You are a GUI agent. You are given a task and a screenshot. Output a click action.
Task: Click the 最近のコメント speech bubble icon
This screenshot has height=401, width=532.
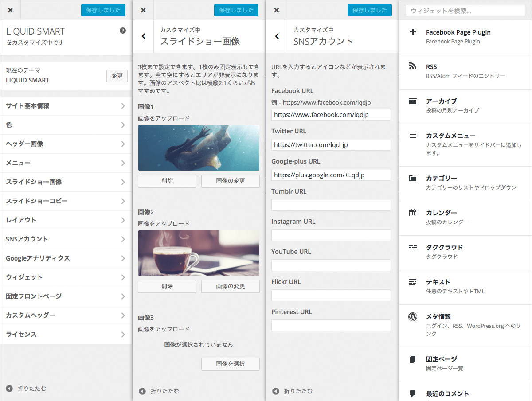pyautogui.click(x=413, y=393)
